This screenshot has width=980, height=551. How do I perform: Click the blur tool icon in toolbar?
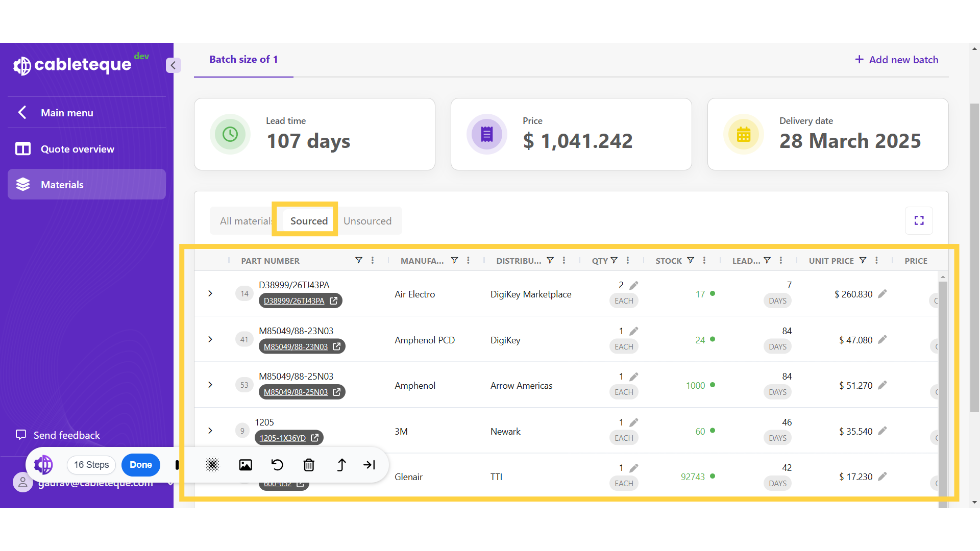tap(212, 465)
